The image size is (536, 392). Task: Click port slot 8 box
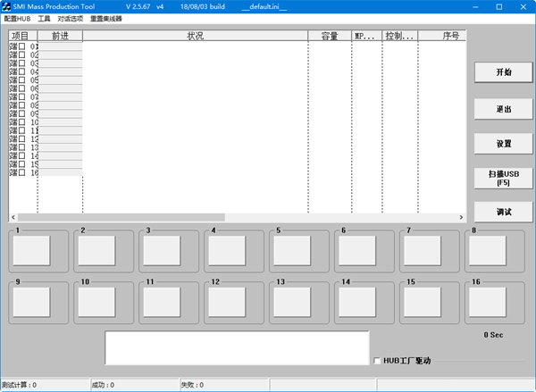pyautogui.click(x=488, y=251)
